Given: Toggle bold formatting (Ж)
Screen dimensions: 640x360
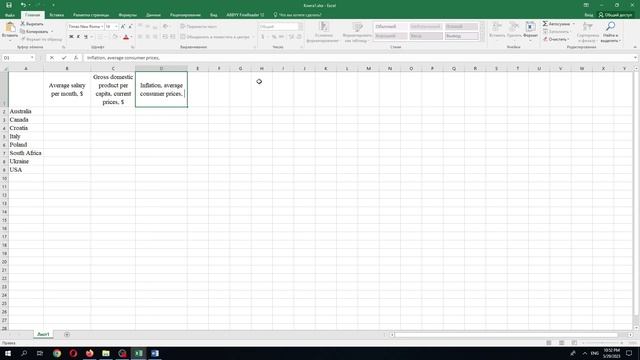Looking at the screenshot, I should coord(71,37).
